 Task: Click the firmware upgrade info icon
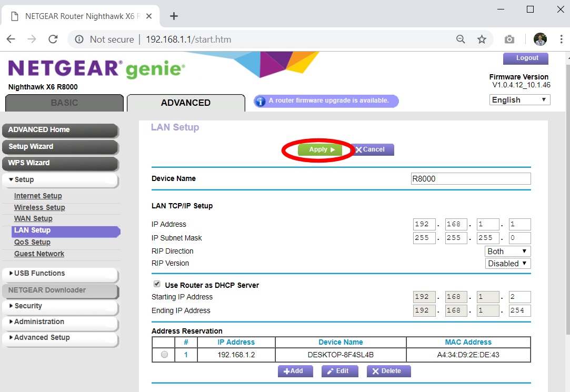point(260,101)
